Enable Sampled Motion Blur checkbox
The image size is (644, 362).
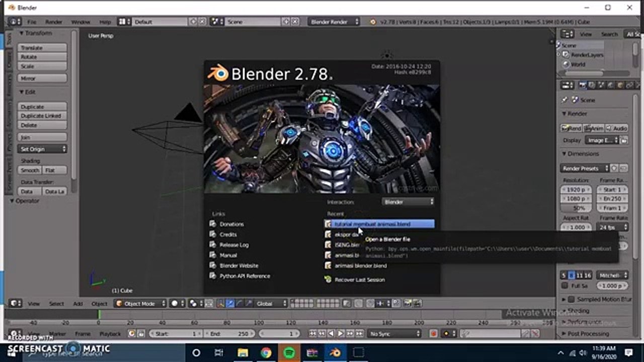572,299
